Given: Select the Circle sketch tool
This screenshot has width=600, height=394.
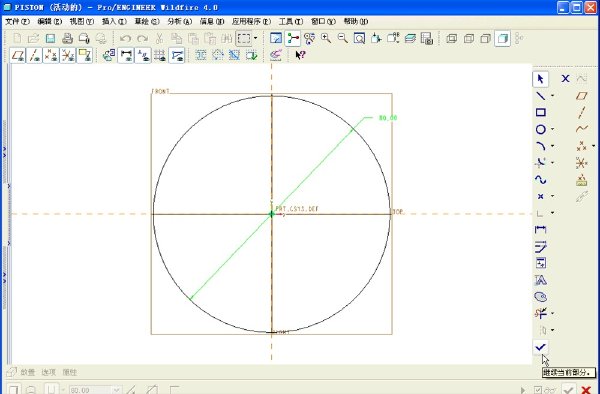Looking at the screenshot, I should tap(540, 129).
